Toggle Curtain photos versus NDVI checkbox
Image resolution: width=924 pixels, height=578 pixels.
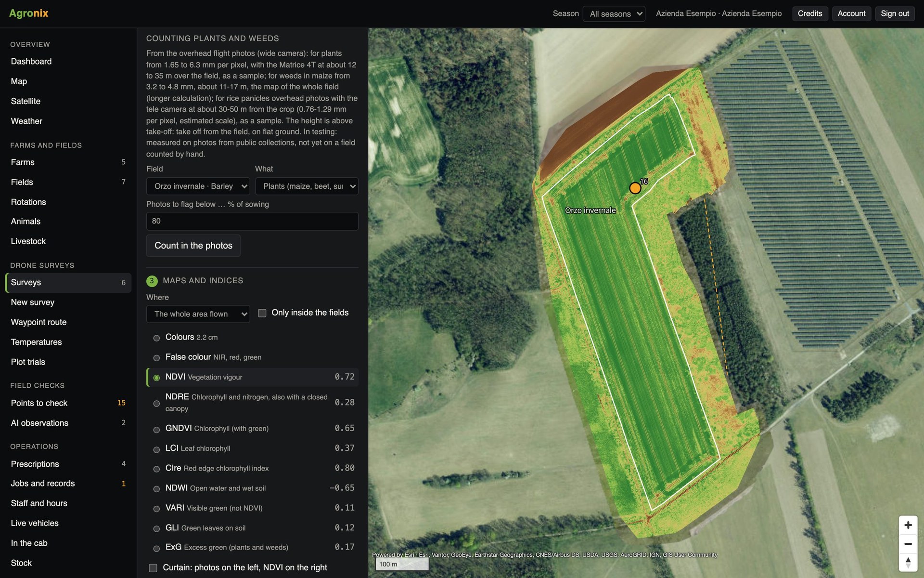(153, 568)
